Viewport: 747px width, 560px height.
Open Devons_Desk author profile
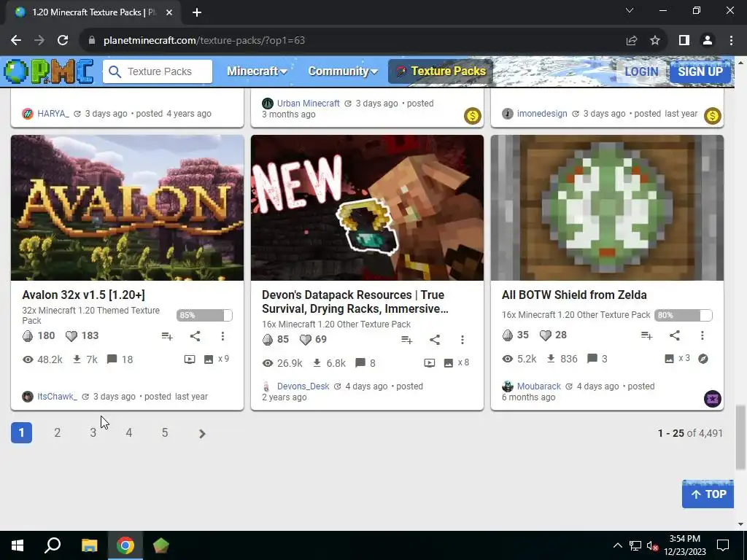click(x=303, y=386)
